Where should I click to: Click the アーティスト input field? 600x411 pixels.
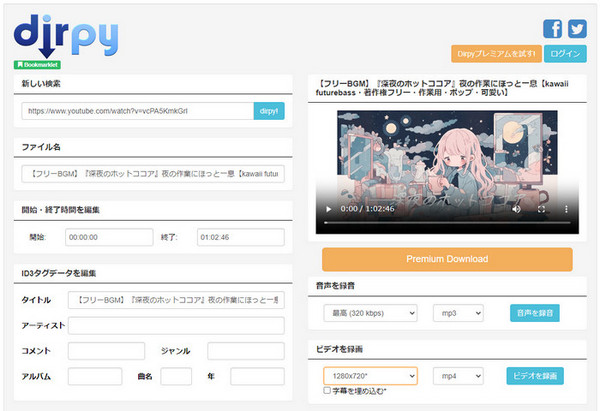click(x=176, y=326)
